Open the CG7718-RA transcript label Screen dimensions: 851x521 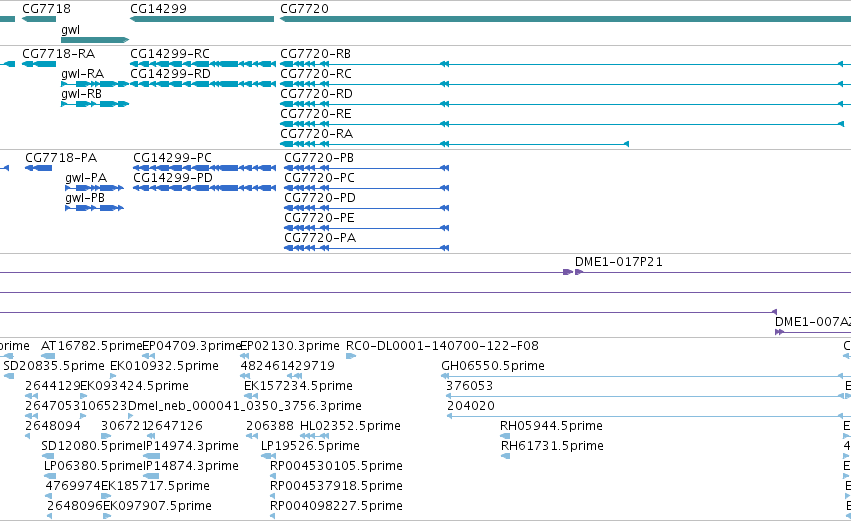pyautogui.click(x=58, y=54)
